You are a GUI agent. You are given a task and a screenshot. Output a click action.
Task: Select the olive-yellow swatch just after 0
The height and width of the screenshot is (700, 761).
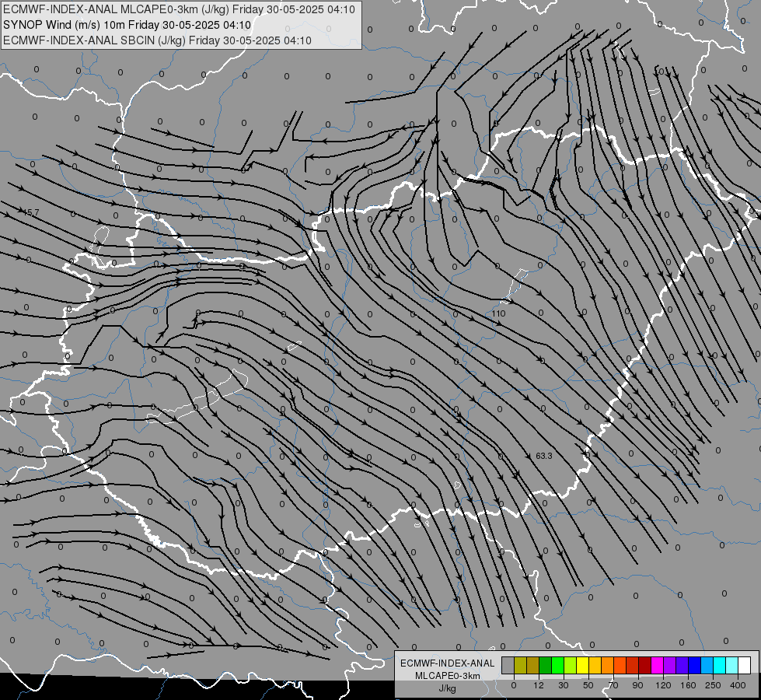(520, 665)
